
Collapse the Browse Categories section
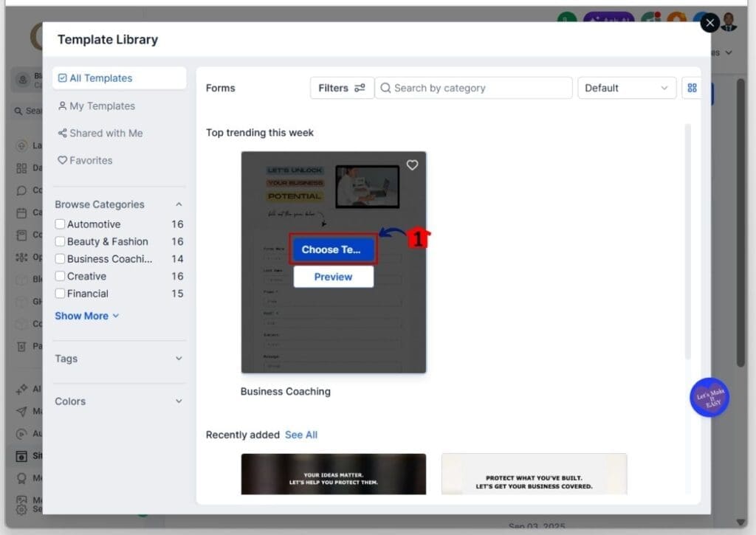pos(178,204)
